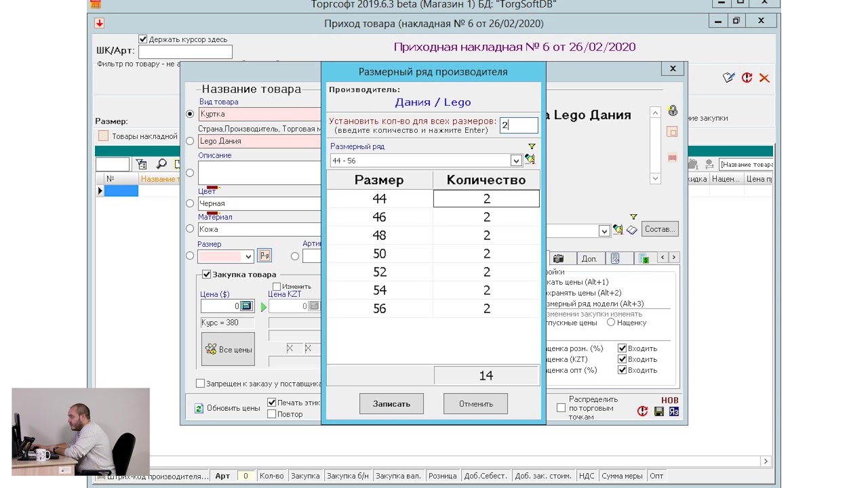Toggle the Печать этикеток checkbox
The width and height of the screenshot is (868, 488).
tap(271, 403)
